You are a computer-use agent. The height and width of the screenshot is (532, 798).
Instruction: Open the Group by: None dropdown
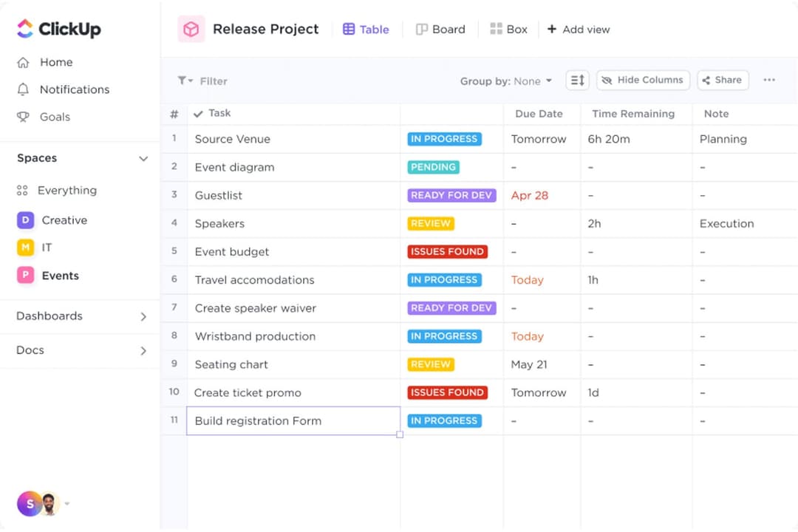click(x=506, y=81)
